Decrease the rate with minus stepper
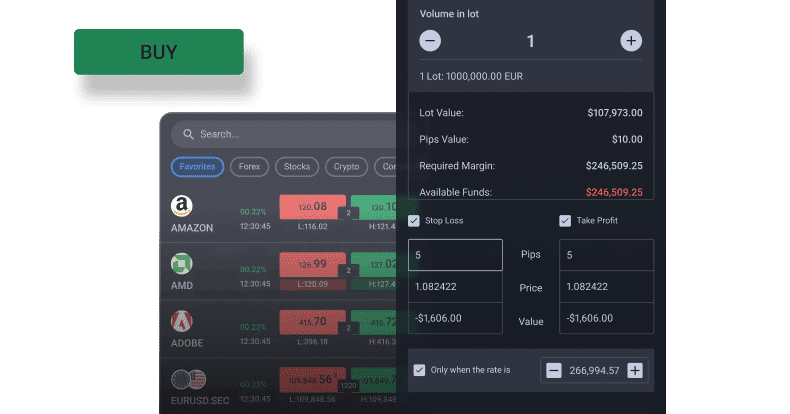The image size is (790, 414). coord(554,371)
